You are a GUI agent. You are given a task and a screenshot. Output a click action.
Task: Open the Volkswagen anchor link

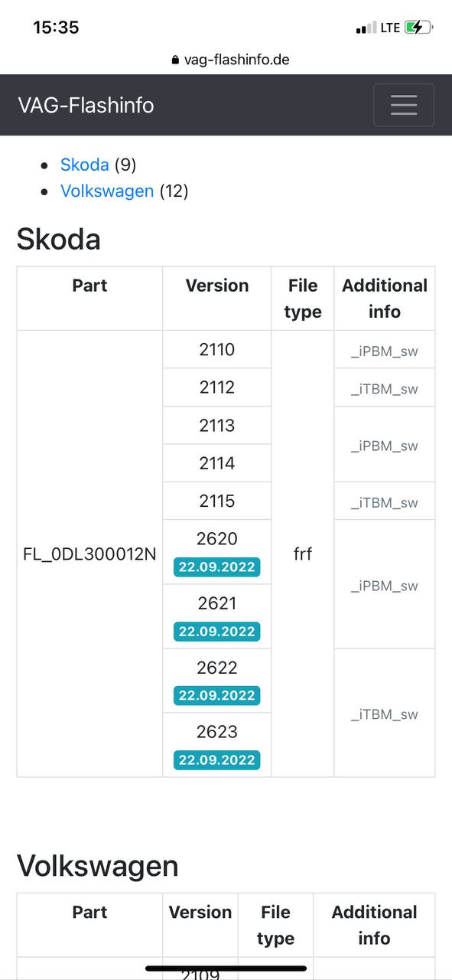pos(107,191)
